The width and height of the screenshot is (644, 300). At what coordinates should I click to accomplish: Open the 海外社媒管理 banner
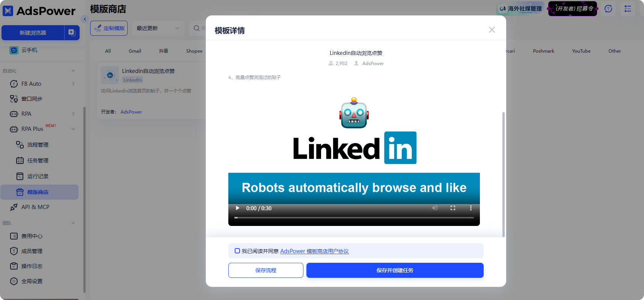[x=520, y=9]
